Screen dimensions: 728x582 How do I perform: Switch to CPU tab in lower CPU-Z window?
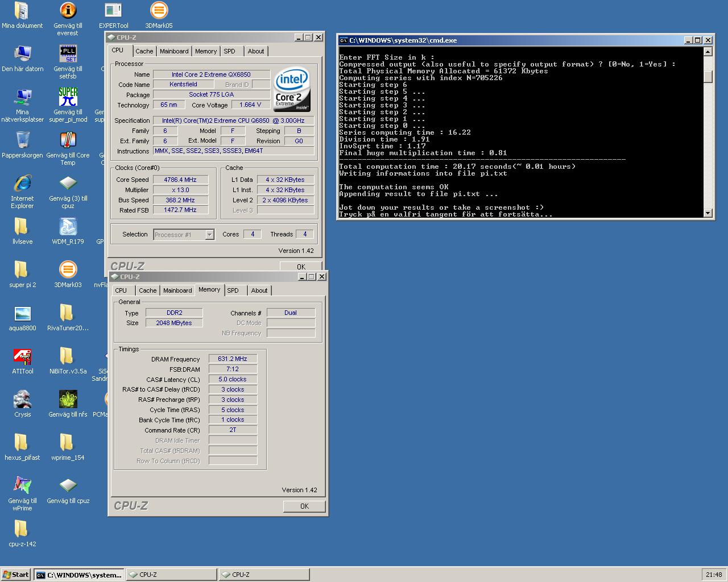pos(121,290)
